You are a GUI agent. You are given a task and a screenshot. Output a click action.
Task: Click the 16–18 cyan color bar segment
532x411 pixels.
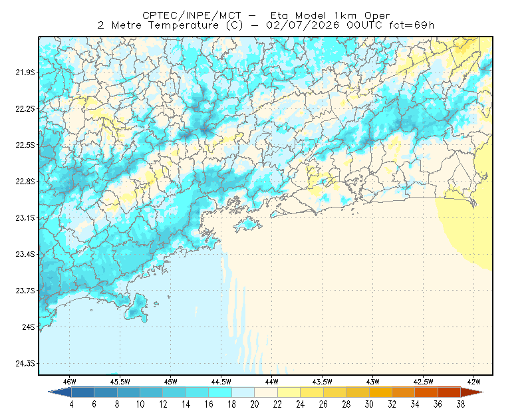point(220,392)
